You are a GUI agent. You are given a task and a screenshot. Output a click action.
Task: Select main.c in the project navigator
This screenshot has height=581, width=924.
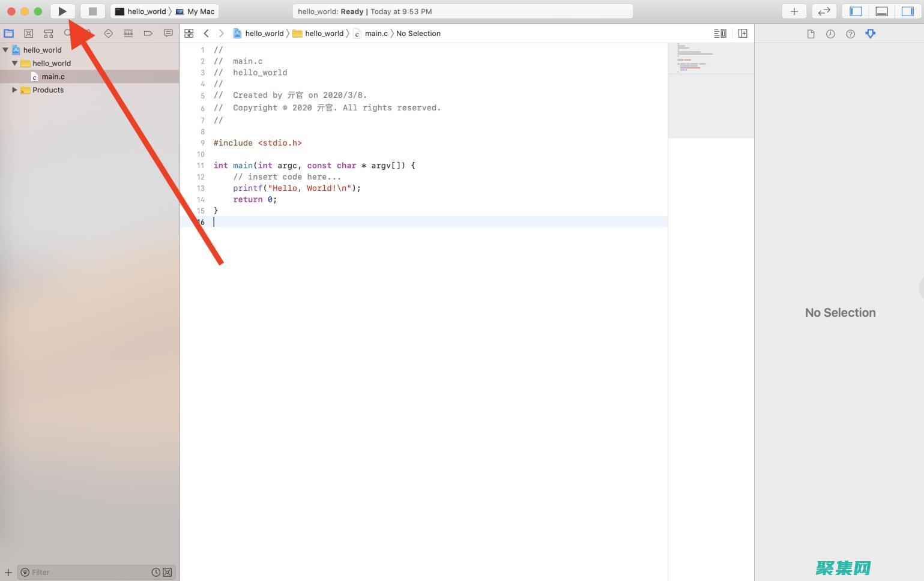coord(53,76)
